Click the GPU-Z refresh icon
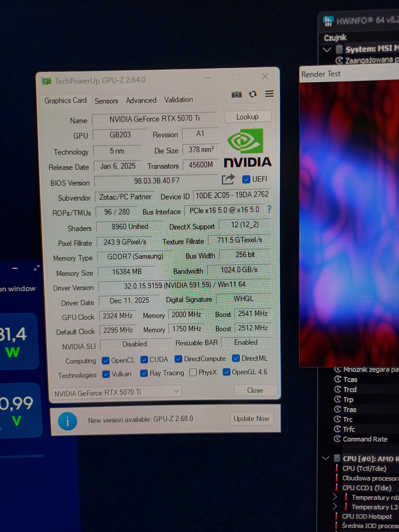The height and width of the screenshot is (532, 399). pos(253,94)
